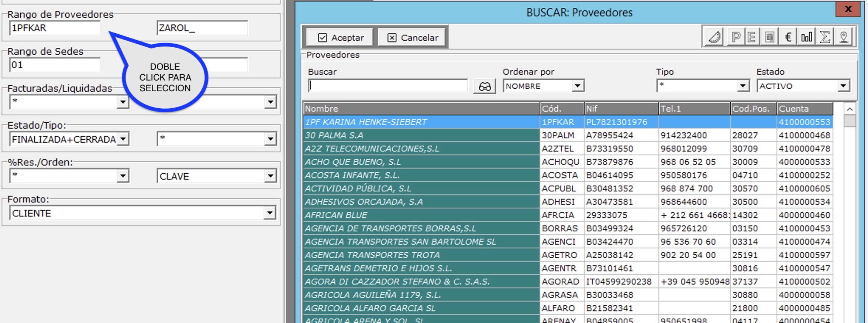Open the Estado ACTIVO dropdown
This screenshot has height=323, width=868.
(x=843, y=86)
